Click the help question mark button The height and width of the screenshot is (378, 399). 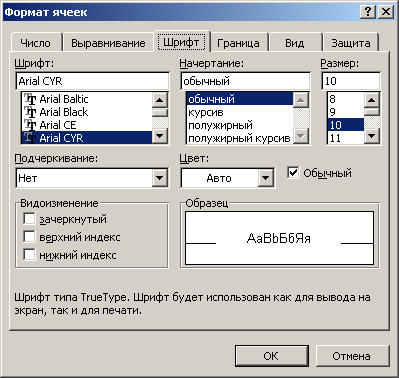tap(368, 12)
